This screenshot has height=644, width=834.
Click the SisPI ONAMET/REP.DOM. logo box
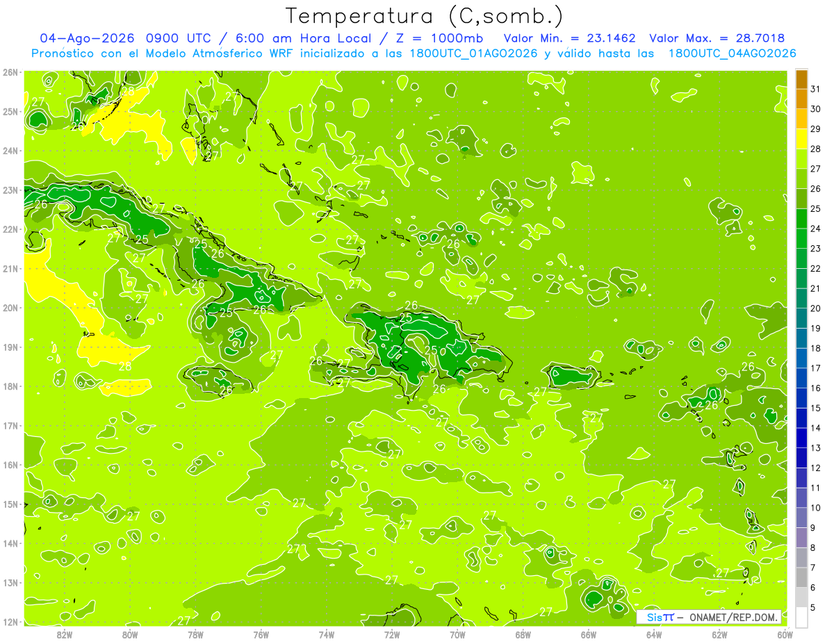click(x=709, y=617)
